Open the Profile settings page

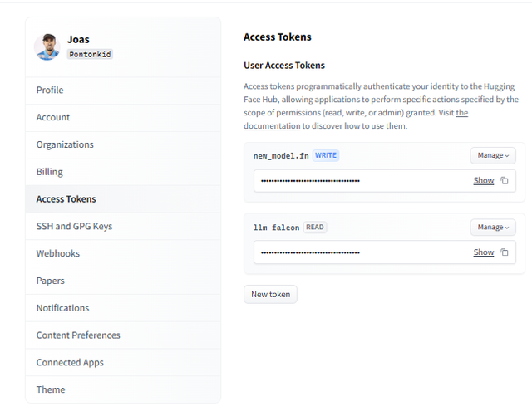(x=50, y=90)
